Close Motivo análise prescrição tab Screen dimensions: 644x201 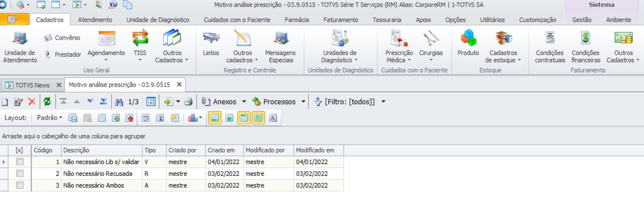pyautogui.click(x=179, y=85)
